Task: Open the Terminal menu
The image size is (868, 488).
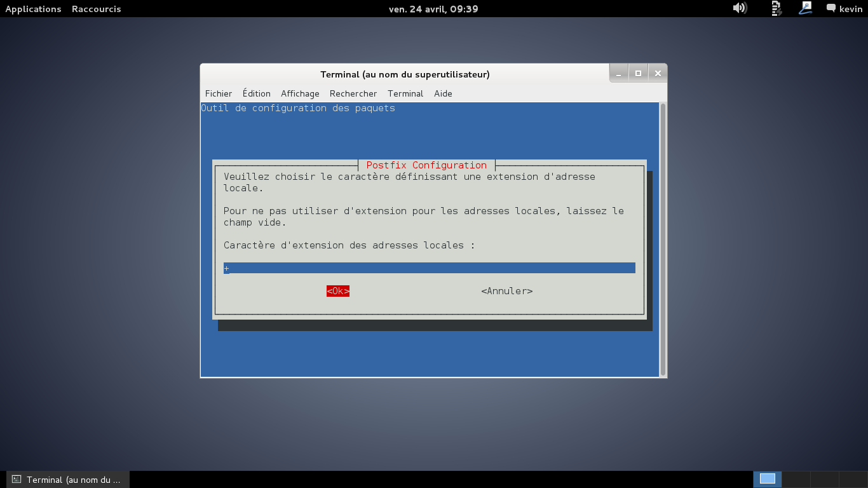Action: pos(405,93)
